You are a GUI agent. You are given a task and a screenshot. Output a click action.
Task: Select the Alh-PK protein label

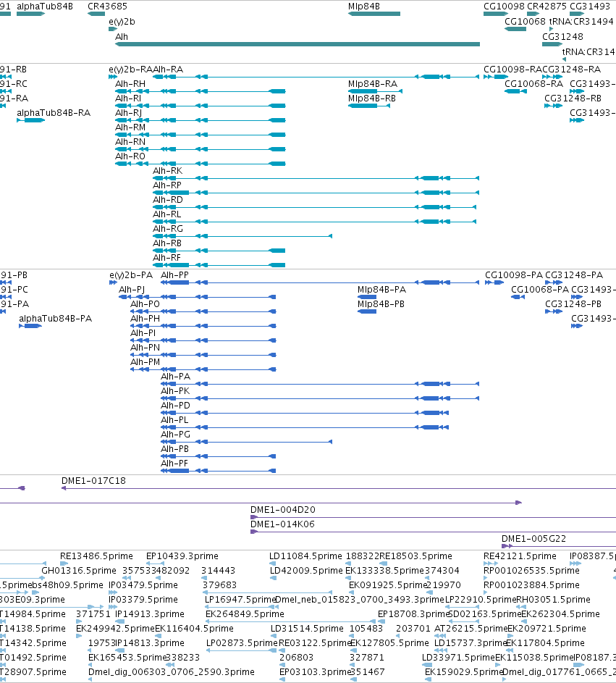(175, 391)
